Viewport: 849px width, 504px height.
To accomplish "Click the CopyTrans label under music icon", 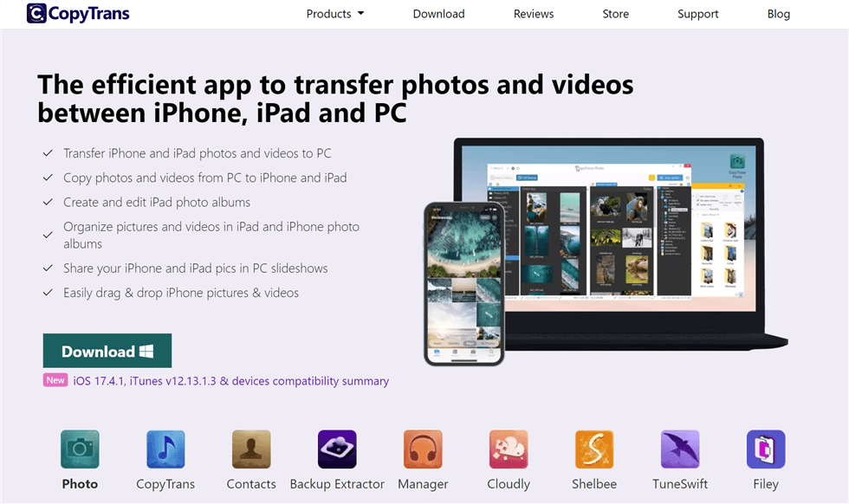I will (165, 484).
